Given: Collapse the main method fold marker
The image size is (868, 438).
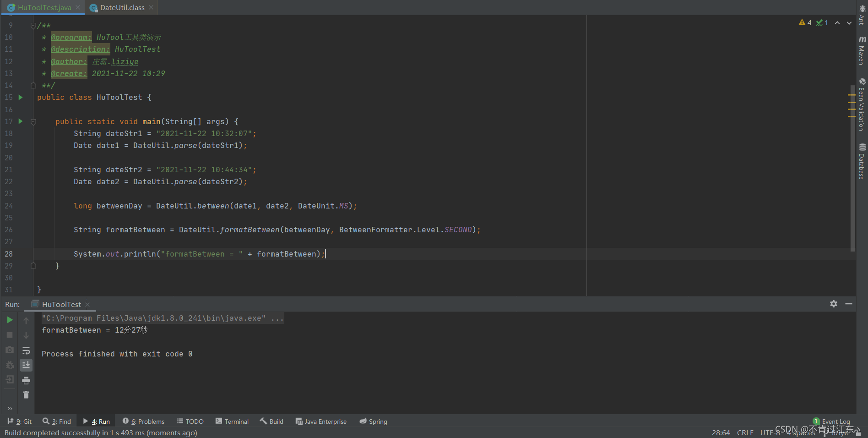Looking at the screenshot, I should click(x=33, y=122).
